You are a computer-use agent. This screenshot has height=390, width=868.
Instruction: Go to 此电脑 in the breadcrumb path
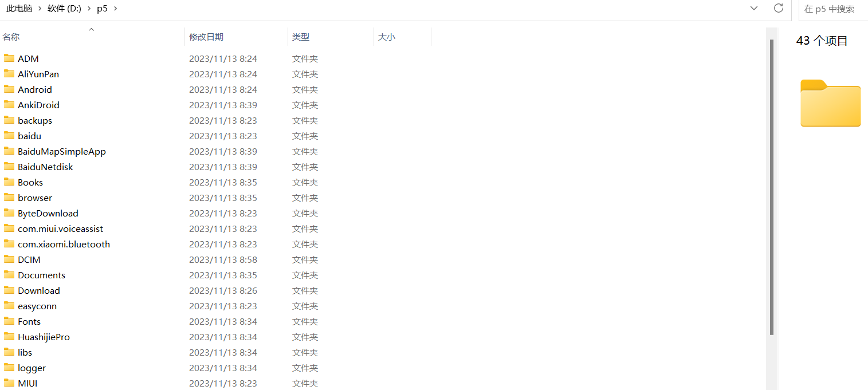tap(19, 9)
